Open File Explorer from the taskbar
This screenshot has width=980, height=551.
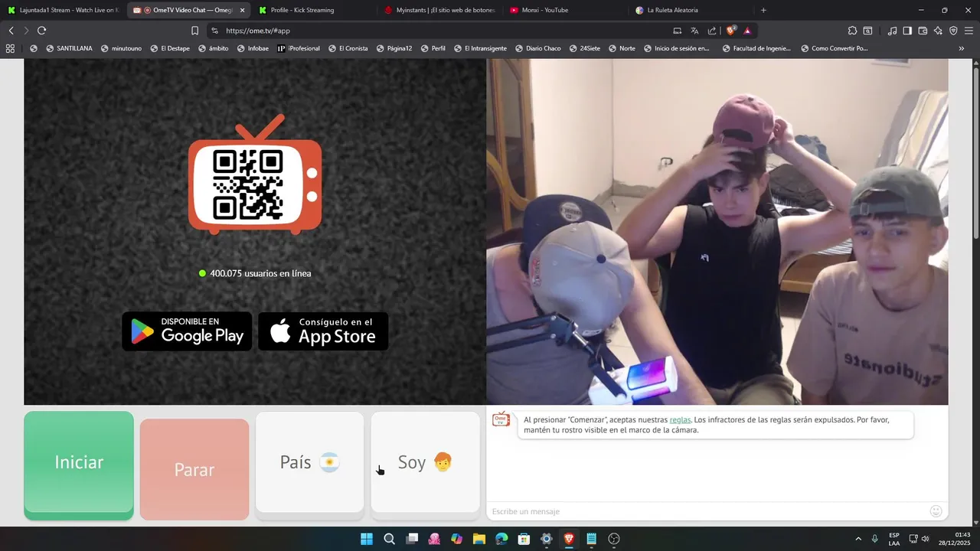click(479, 539)
